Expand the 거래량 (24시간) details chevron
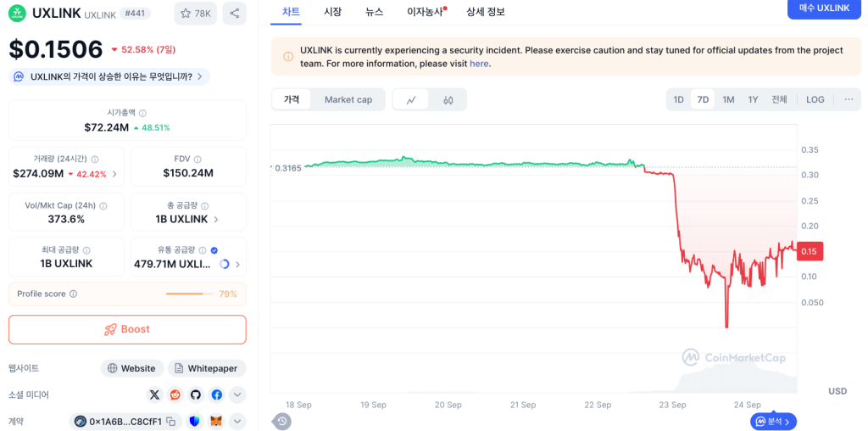The width and height of the screenshot is (868, 431). click(x=114, y=174)
